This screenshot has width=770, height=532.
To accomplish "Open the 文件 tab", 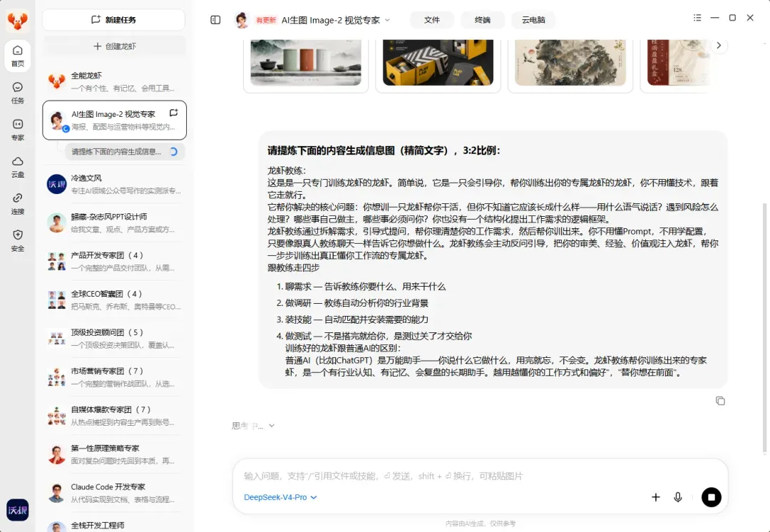I will [x=431, y=20].
